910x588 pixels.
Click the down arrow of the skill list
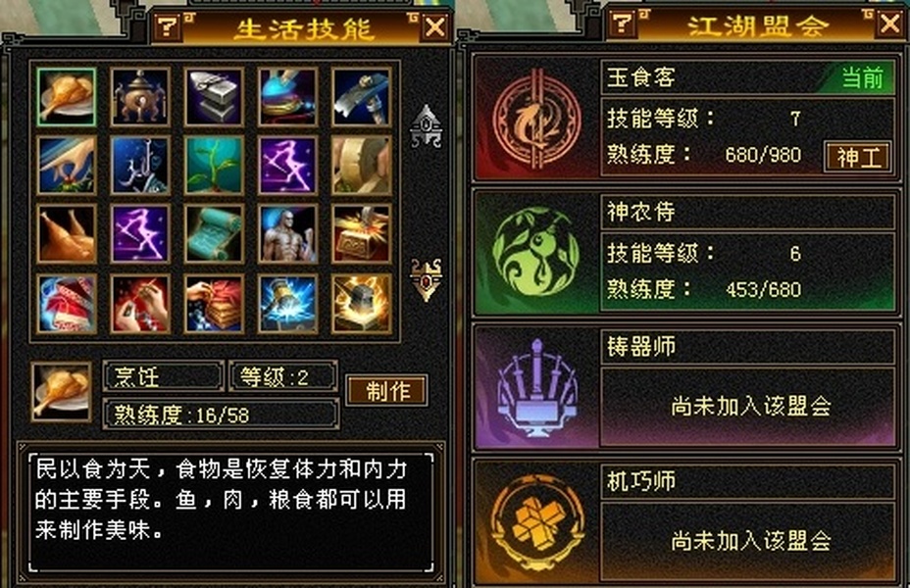[426, 279]
